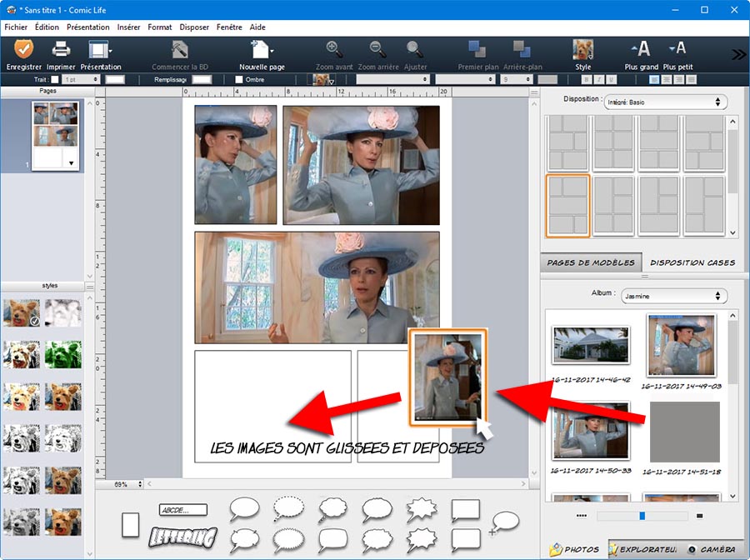Select the dashed whisper balloon
This screenshot has height=560, width=750.
point(288,509)
